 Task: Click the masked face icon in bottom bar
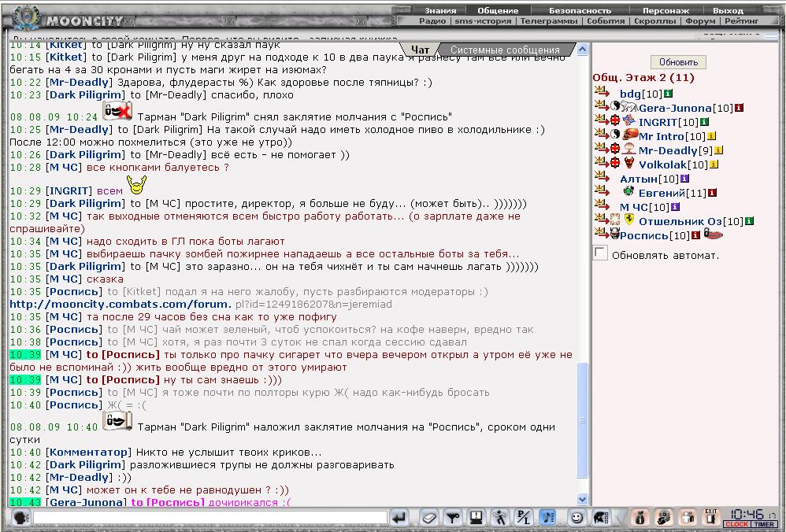click(x=664, y=518)
